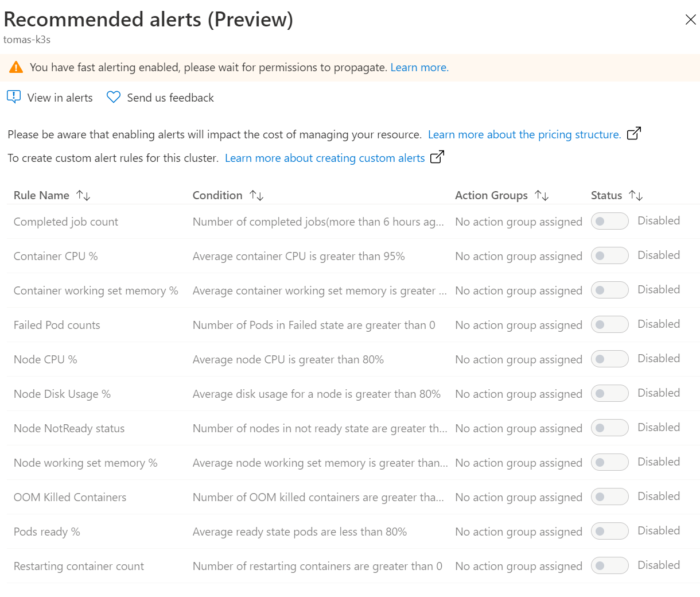
Task: Sort by Status using arrows icon
Action: coord(636,196)
